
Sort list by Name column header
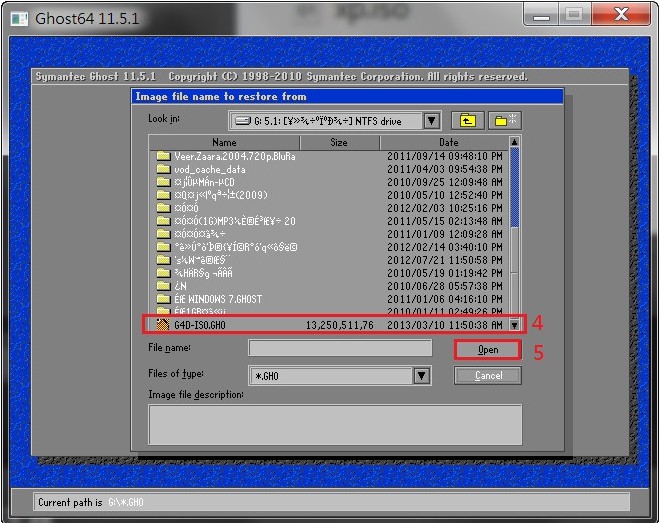(224, 143)
